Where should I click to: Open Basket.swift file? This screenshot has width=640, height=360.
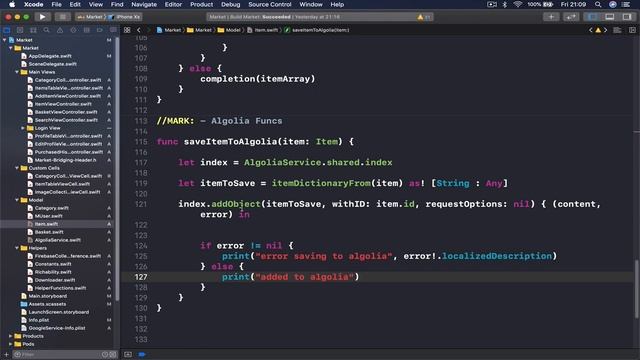click(x=49, y=232)
